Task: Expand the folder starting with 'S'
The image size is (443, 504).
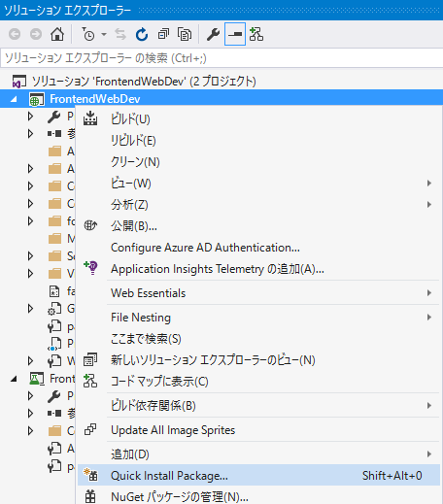Action: coord(30,256)
